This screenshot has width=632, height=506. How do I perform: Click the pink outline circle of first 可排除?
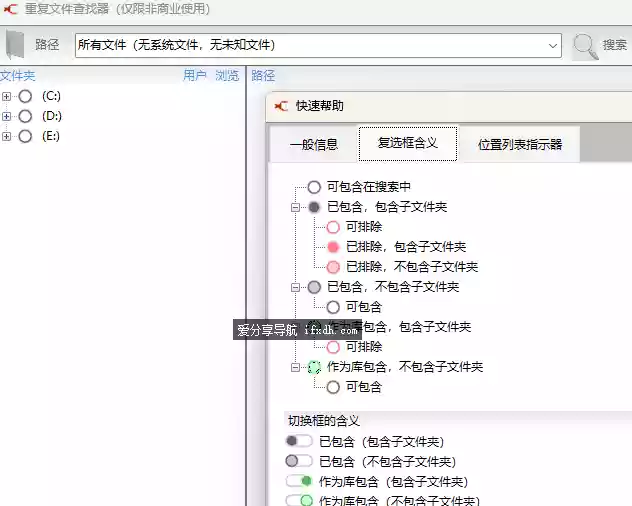(333, 227)
